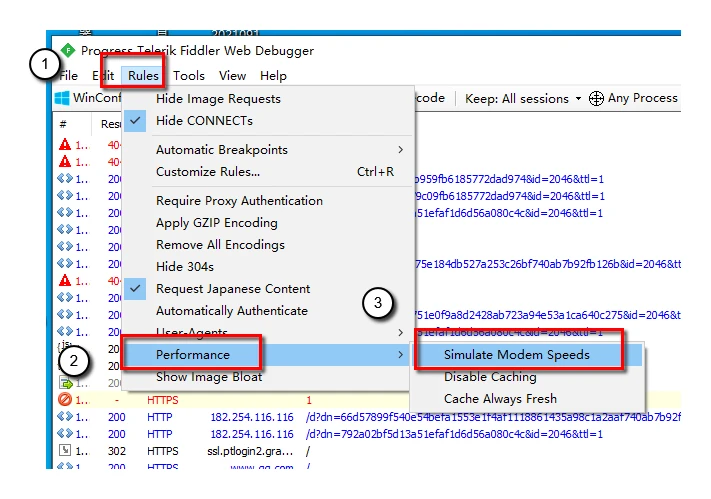Open Customize Rules... from the menu
This screenshot has width=711, height=499.
(268, 172)
